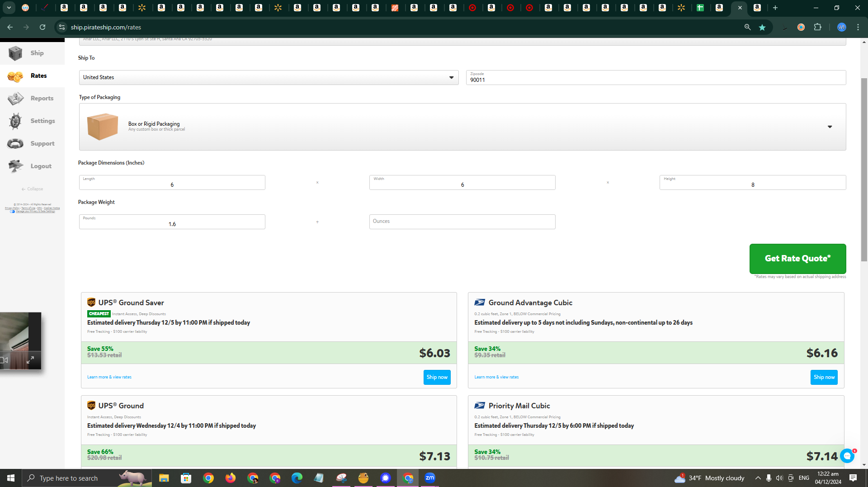The height and width of the screenshot is (487, 868).
Task: Switch to the Home Depot orange tab
Action: click(x=395, y=8)
